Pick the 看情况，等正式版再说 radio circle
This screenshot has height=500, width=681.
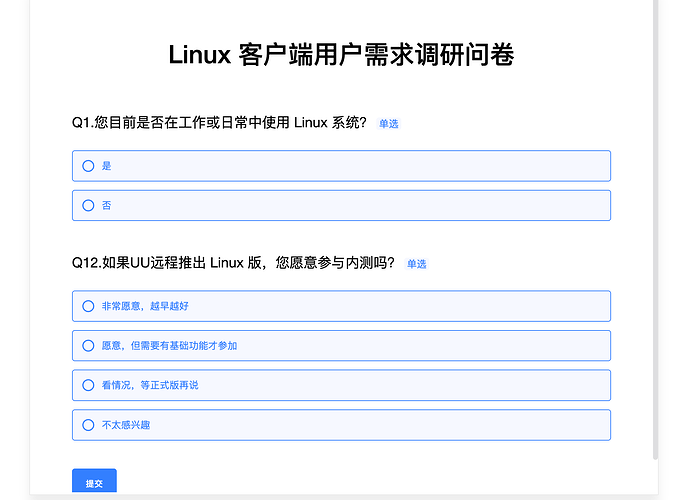click(x=88, y=385)
